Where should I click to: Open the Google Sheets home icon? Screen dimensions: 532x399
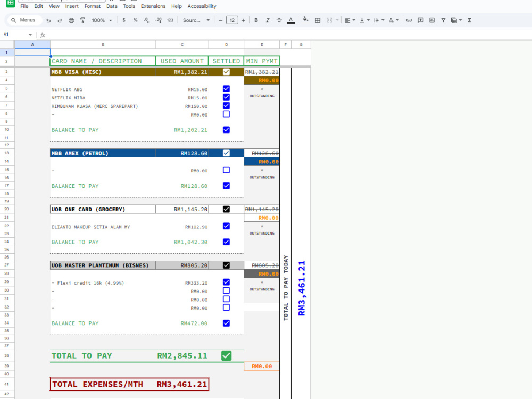tap(10, 3)
